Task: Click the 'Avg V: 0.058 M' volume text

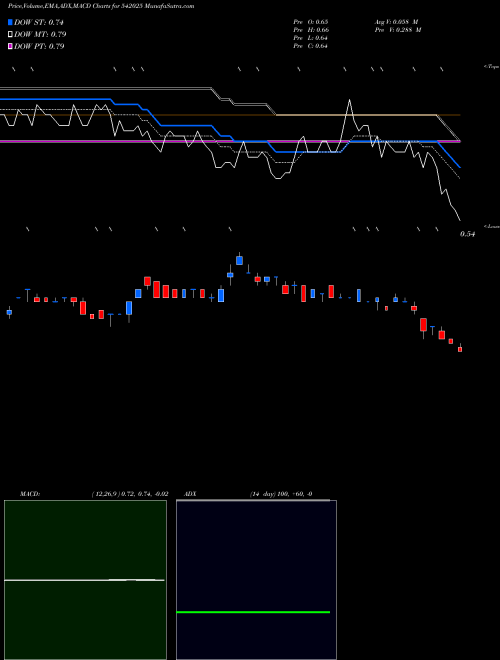Action: pos(396,21)
